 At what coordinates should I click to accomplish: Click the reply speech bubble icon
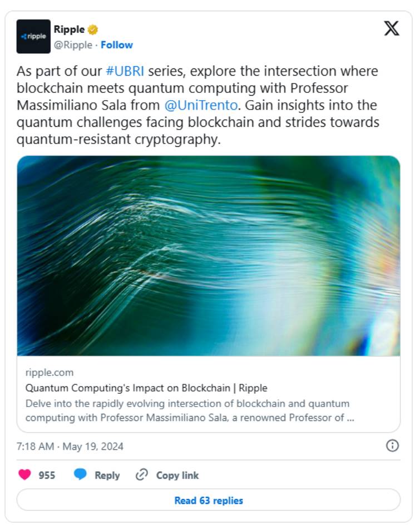tap(81, 474)
